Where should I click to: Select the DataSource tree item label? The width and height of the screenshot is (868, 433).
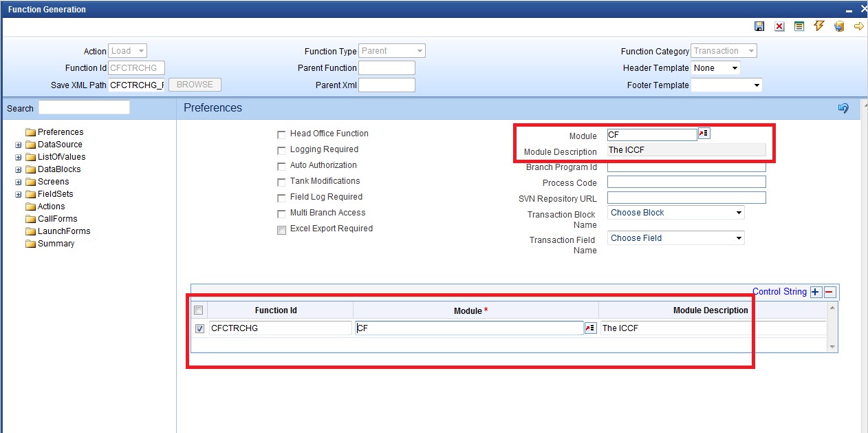click(x=60, y=145)
